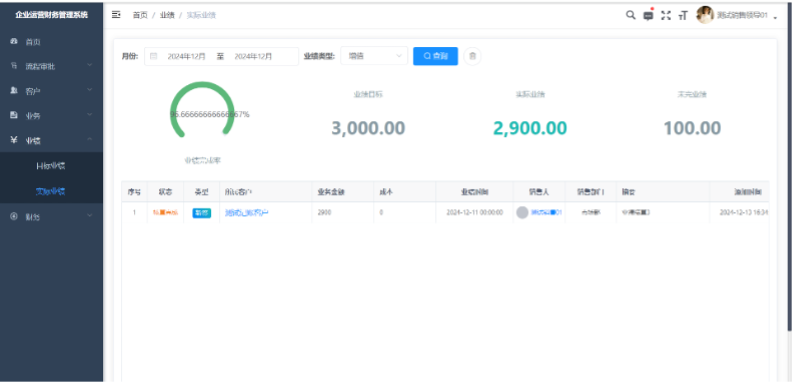Click the 3,000.00 target value
Screen dimensions: 793x383
[368, 129]
